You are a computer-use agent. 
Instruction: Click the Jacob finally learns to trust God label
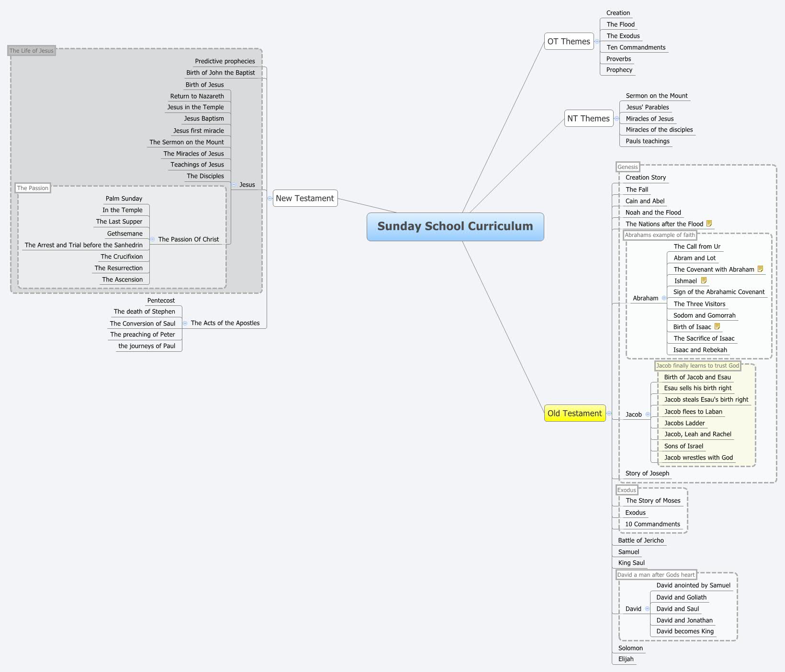coord(697,366)
